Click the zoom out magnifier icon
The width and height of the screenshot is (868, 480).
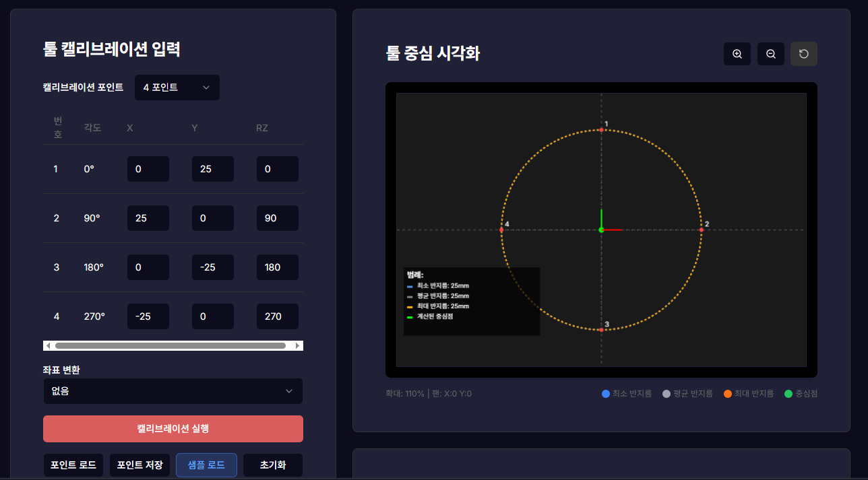pos(770,54)
